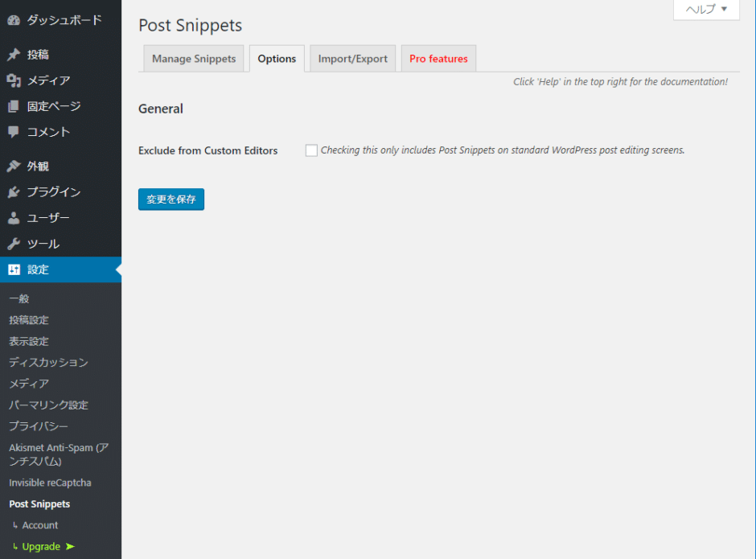The height and width of the screenshot is (559, 756).
Task: Enable Exclude from Custom Editors checkbox
Action: (x=311, y=150)
